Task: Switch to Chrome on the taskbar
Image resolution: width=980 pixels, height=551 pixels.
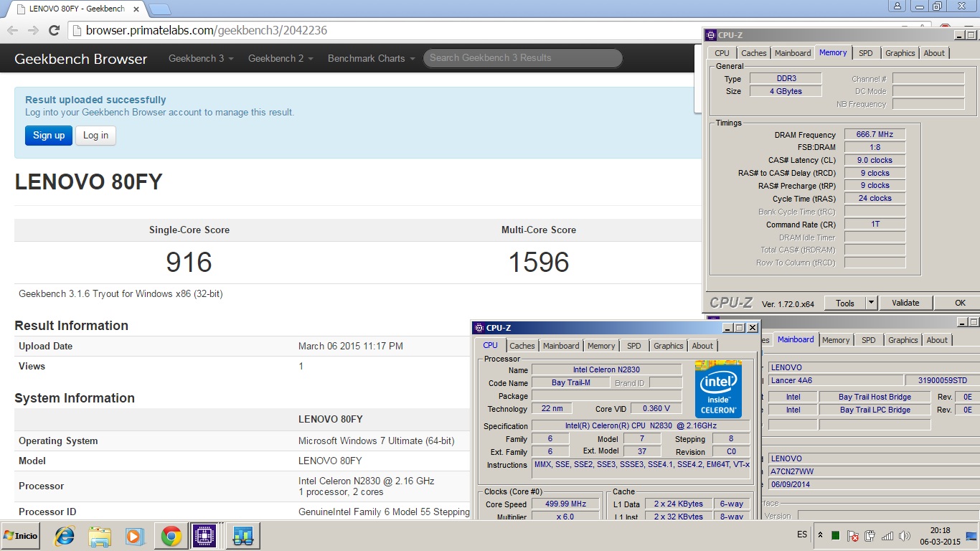Action: [x=171, y=536]
